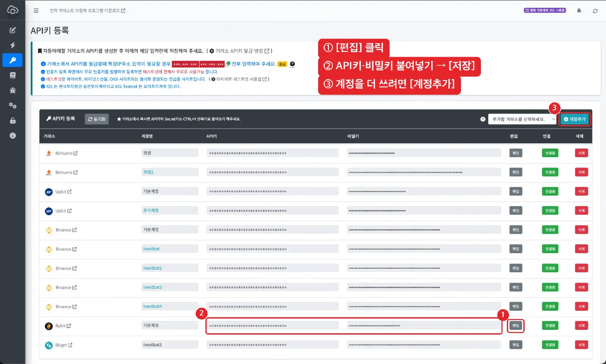
Task: Delete the Upbit 추가계정 row
Action: (x=581, y=211)
